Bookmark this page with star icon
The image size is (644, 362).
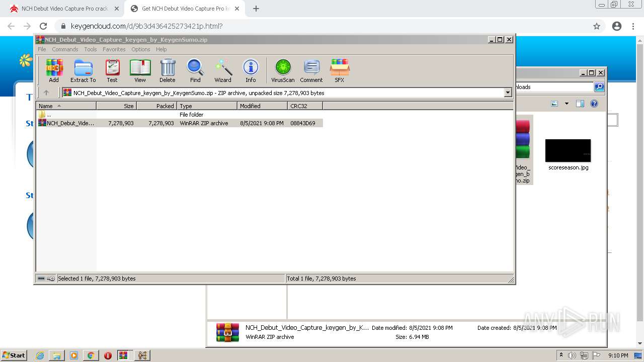coord(597,26)
